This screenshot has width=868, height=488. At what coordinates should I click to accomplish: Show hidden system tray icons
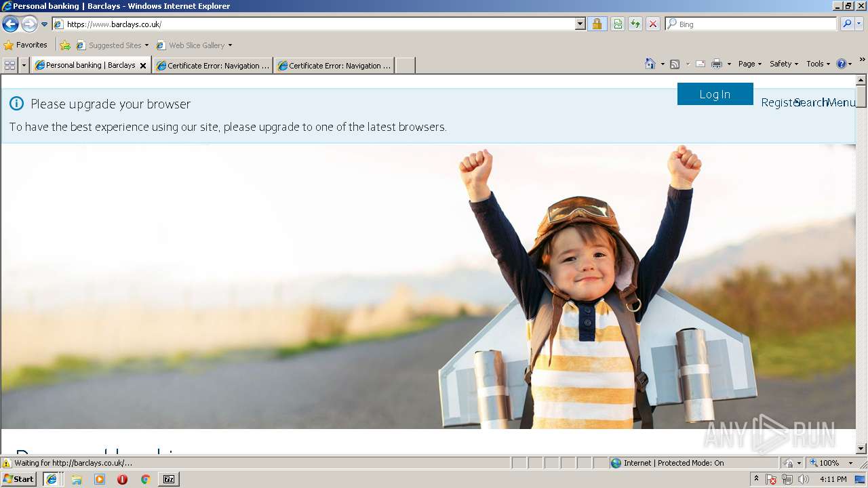756,479
